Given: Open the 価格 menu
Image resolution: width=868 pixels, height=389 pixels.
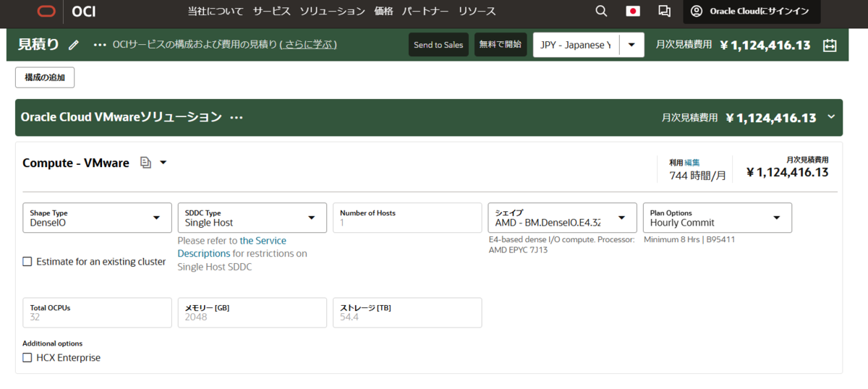Looking at the screenshot, I should [x=383, y=11].
